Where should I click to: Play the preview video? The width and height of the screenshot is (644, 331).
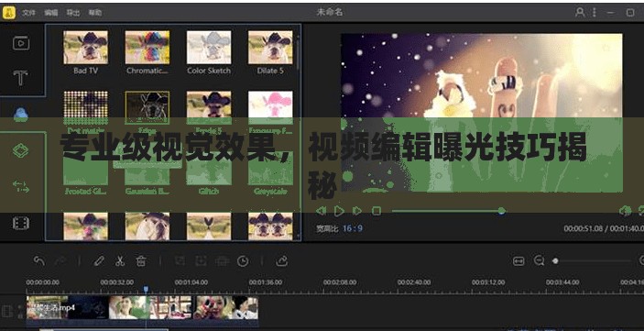tap(339, 211)
